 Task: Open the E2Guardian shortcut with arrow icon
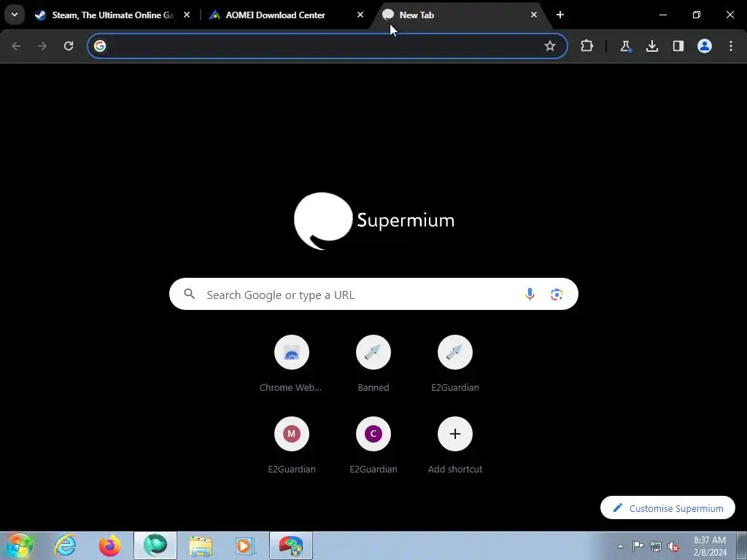[x=455, y=364]
